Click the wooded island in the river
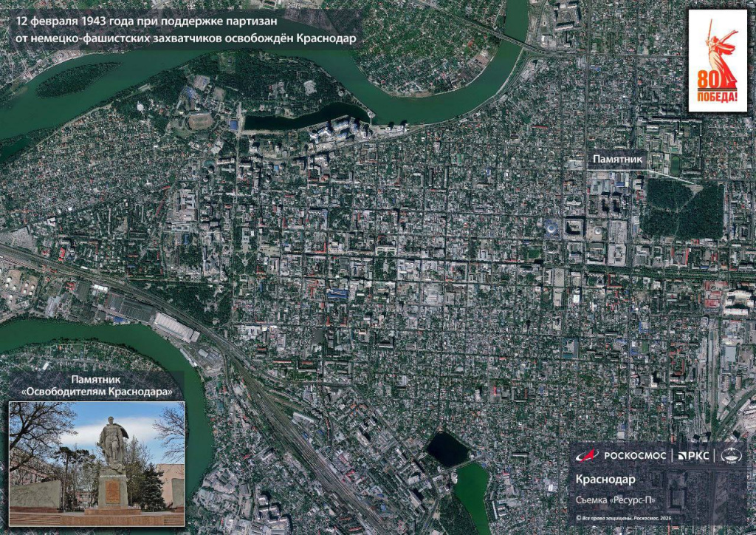Screen dimensions: 756x535 tap(77, 80)
